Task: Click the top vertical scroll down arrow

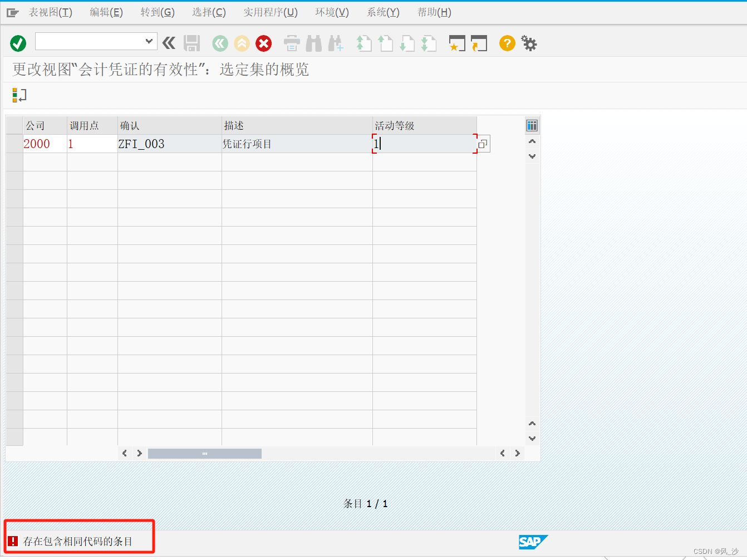Action: click(532, 156)
